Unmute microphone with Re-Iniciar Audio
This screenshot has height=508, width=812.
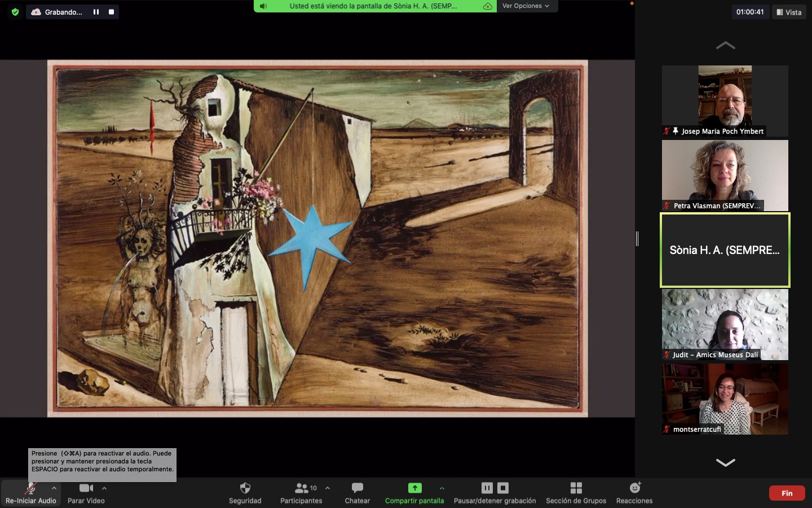point(30,489)
